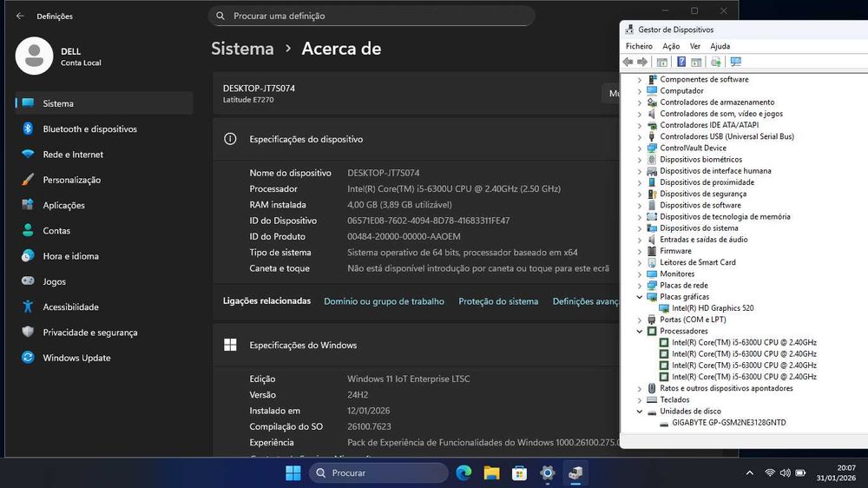Viewport: 868px width, 488px height.
Task: Click the volume speaker tray icon
Action: [785, 473]
